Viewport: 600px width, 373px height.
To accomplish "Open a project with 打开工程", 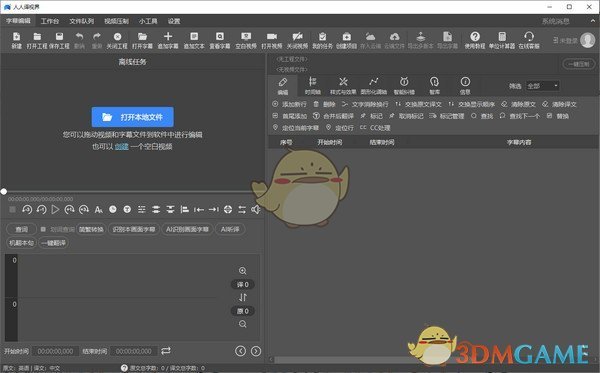I will pyautogui.click(x=37, y=40).
